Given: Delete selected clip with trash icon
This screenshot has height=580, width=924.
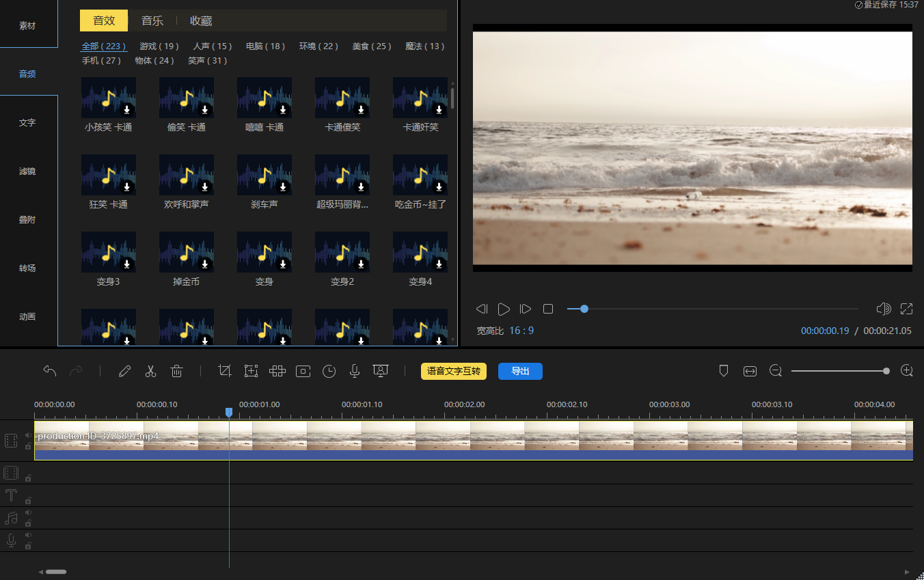Looking at the screenshot, I should click(176, 371).
